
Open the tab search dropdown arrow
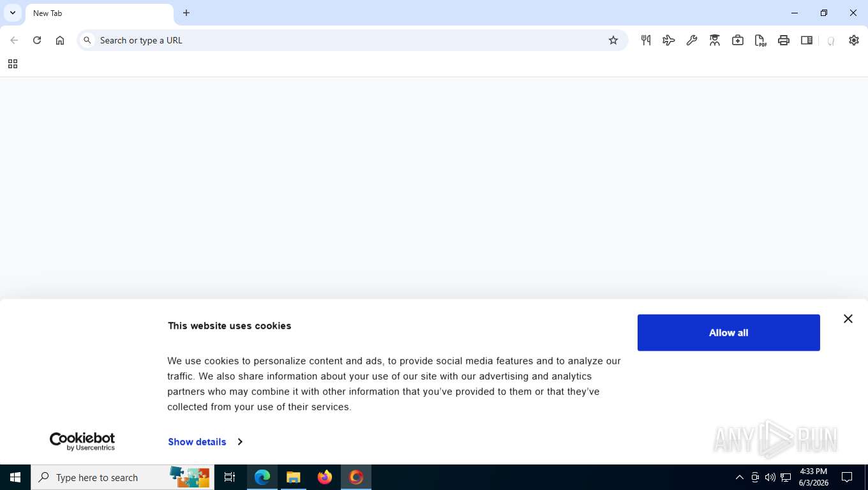(x=12, y=13)
